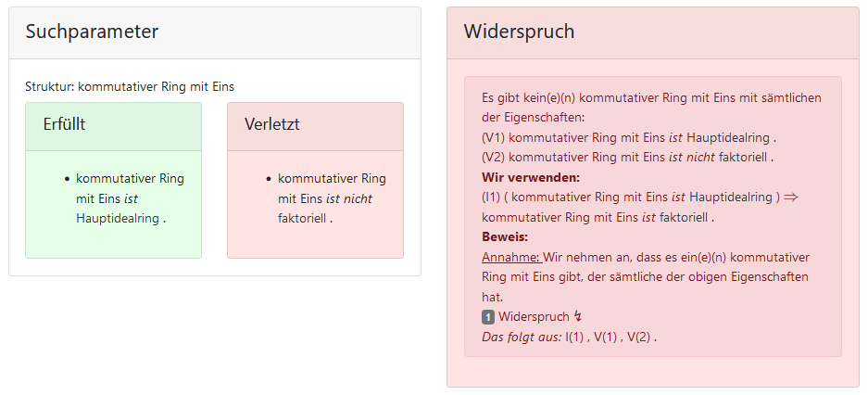The image size is (868, 395).
Task: Click the step number 1 badge
Action: point(488,317)
